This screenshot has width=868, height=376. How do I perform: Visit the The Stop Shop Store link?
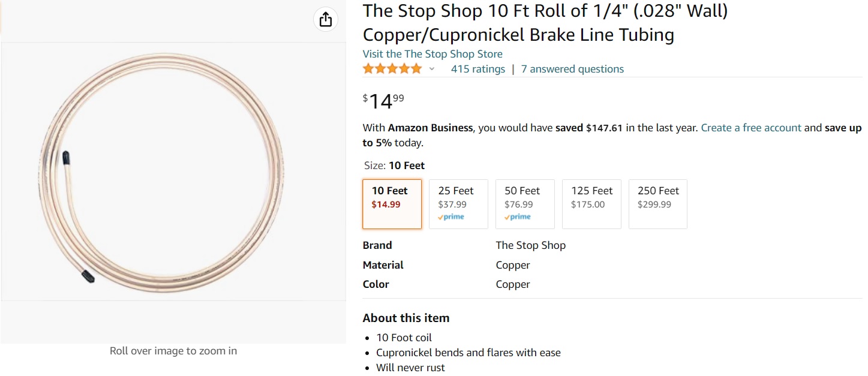tap(433, 54)
